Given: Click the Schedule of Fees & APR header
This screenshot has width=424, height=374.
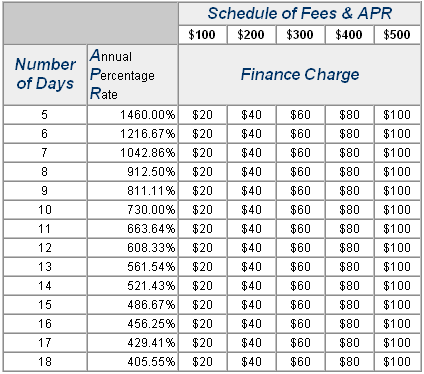Looking at the screenshot, I should tap(299, 13).
